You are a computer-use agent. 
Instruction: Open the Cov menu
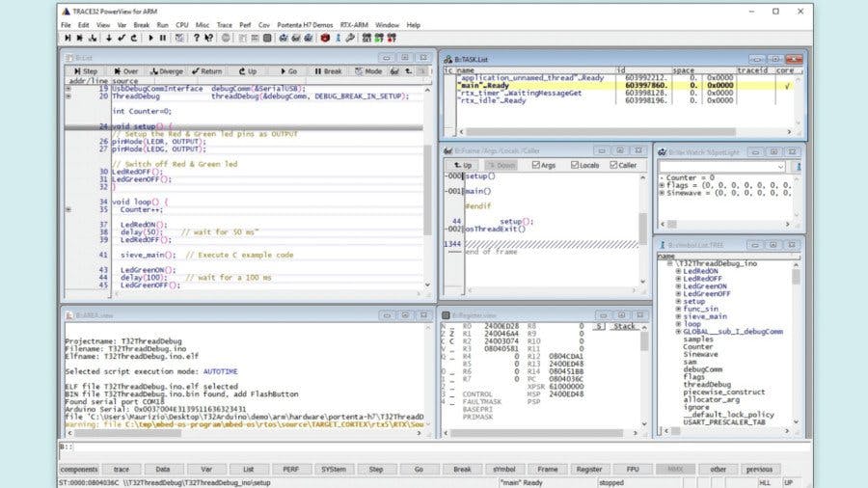(x=264, y=25)
